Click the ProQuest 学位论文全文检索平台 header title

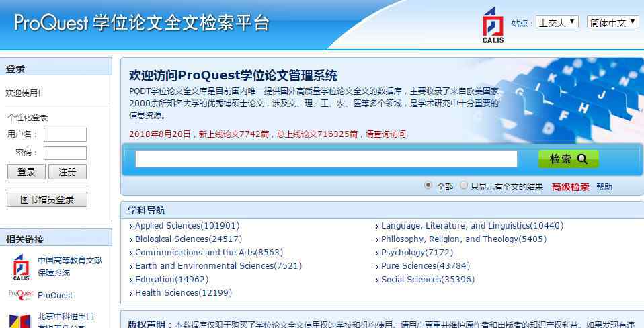[142, 23]
